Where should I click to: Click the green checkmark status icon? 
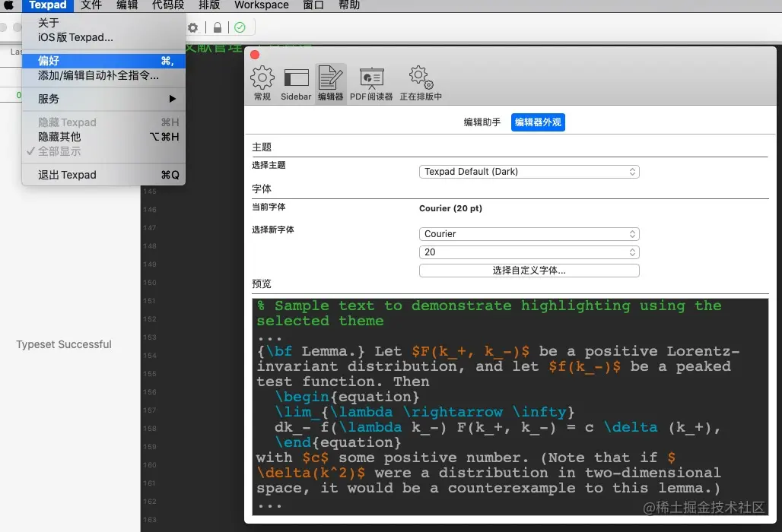(240, 27)
